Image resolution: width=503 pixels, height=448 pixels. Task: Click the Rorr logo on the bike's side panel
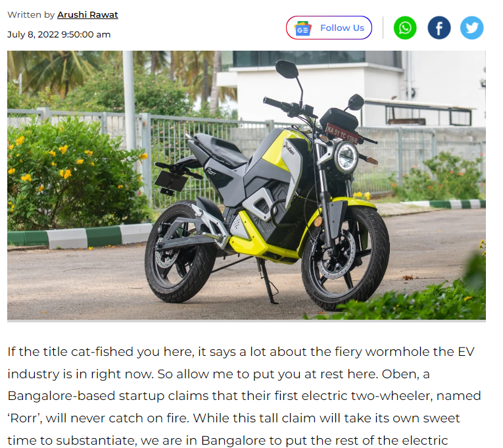pyautogui.click(x=211, y=172)
